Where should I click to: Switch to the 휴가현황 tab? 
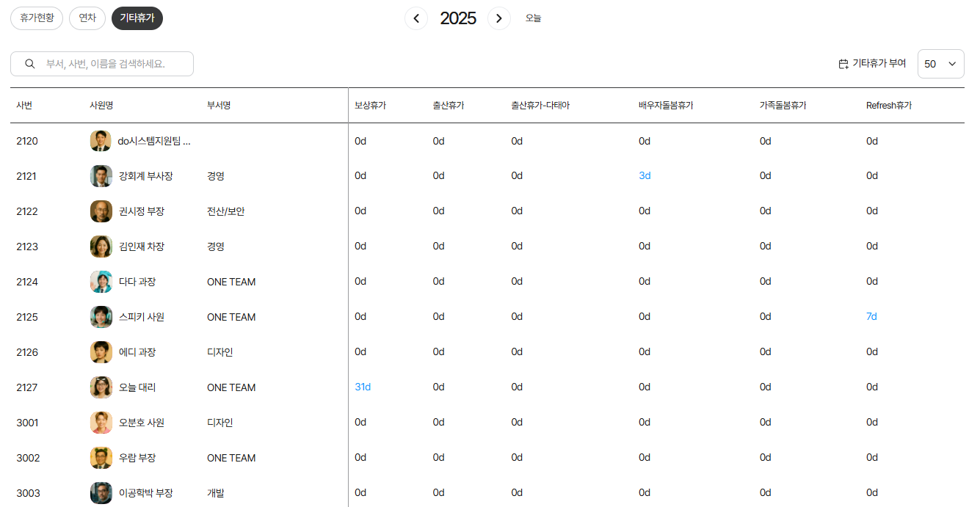37,18
